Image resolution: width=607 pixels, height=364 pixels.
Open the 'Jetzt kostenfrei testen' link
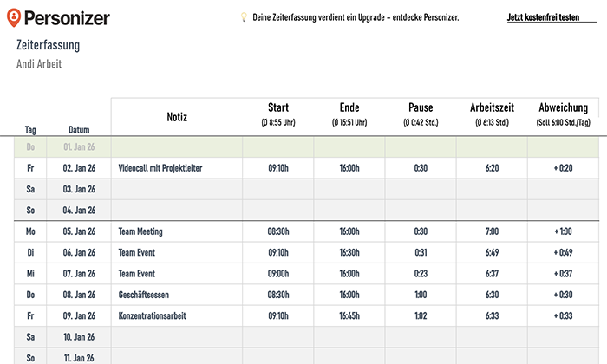[x=543, y=17]
